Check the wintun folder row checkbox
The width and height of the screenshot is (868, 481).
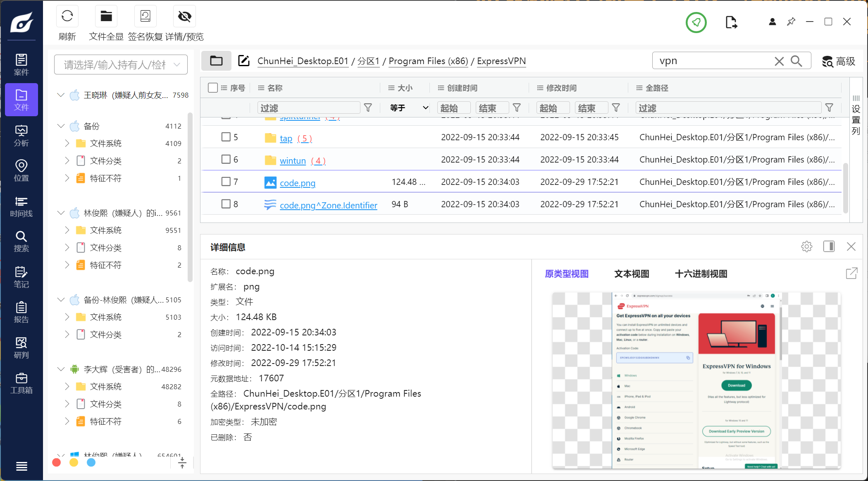coord(226,159)
